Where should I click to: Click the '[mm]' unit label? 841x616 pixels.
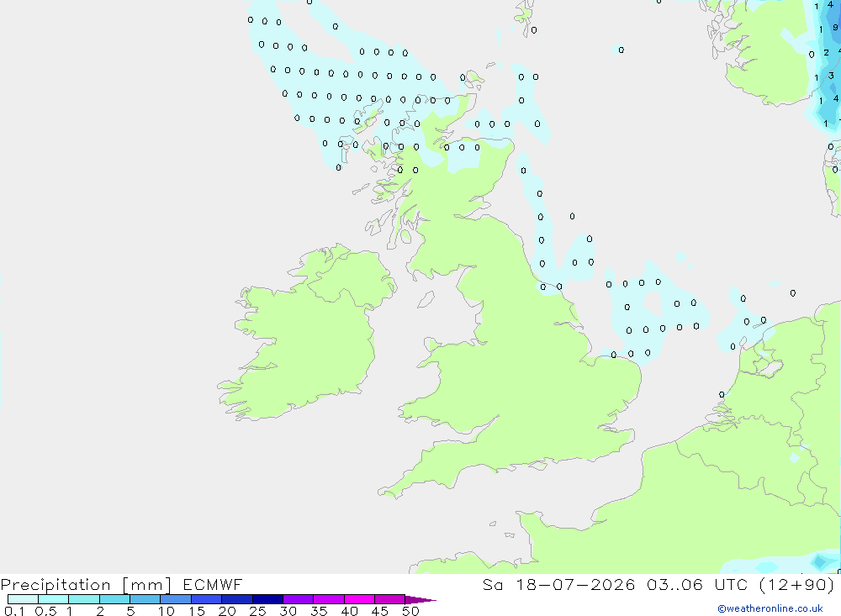pyautogui.click(x=146, y=585)
